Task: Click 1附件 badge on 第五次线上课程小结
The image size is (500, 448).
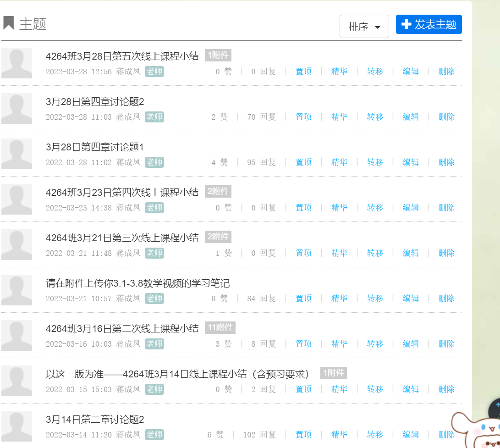Action: point(218,55)
